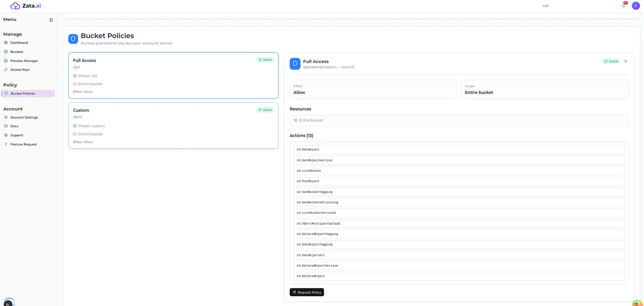Click the Dashboard grid icon
The width and height of the screenshot is (644, 306).
[x=6, y=43]
